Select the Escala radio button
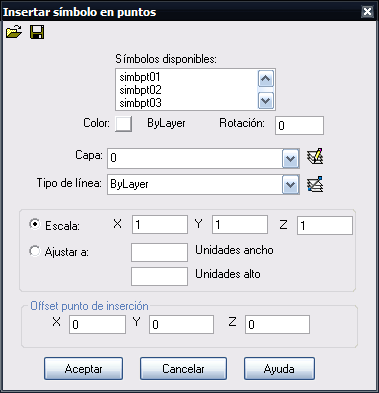 [x=34, y=224]
